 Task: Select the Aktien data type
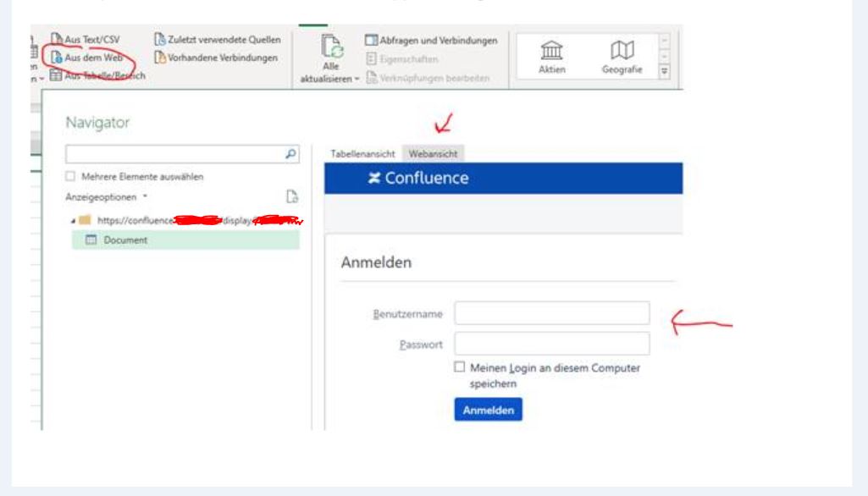pos(551,57)
